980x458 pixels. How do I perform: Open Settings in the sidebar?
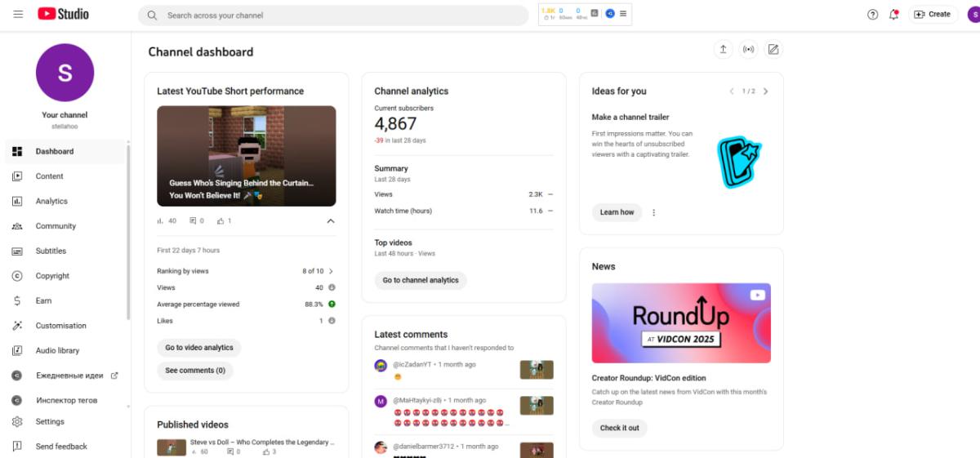[x=67, y=421]
